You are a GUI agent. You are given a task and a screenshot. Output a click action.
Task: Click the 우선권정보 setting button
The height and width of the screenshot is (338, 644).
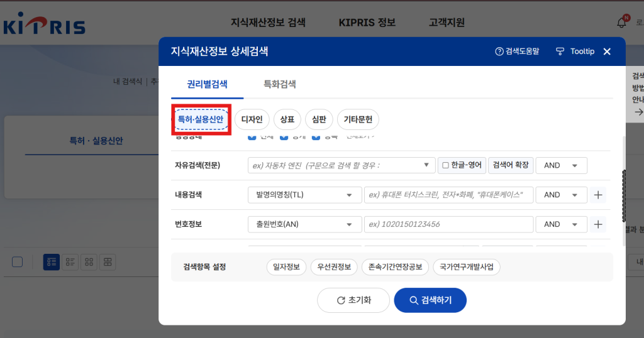[334, 267]
